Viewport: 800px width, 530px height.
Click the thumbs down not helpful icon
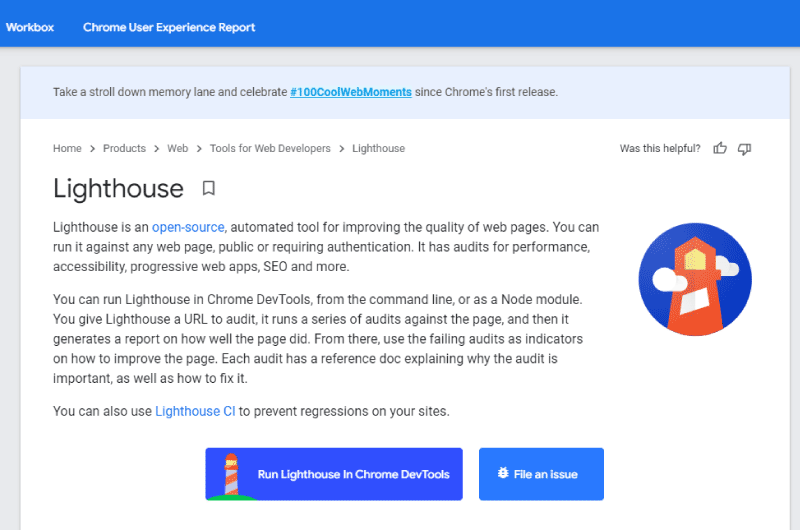tap(744, 149)
